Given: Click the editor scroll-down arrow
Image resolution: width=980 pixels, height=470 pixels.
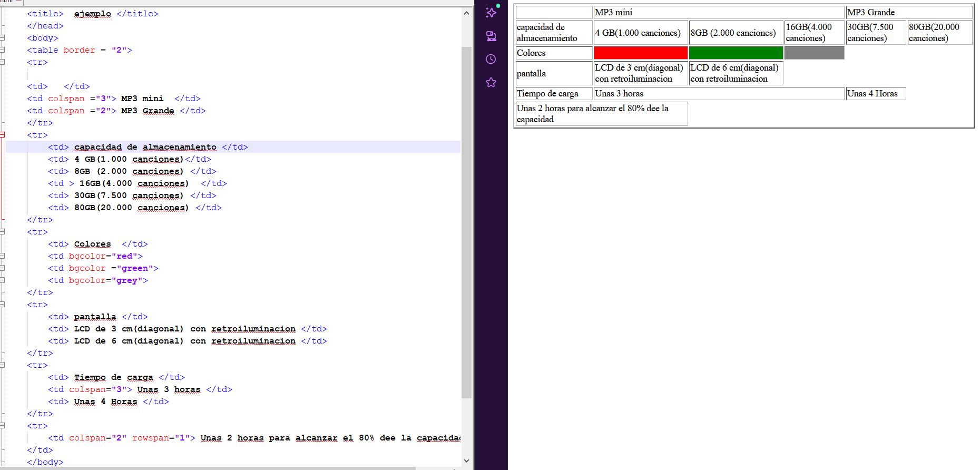Looking at the screenshot, I should coord(466,461).
